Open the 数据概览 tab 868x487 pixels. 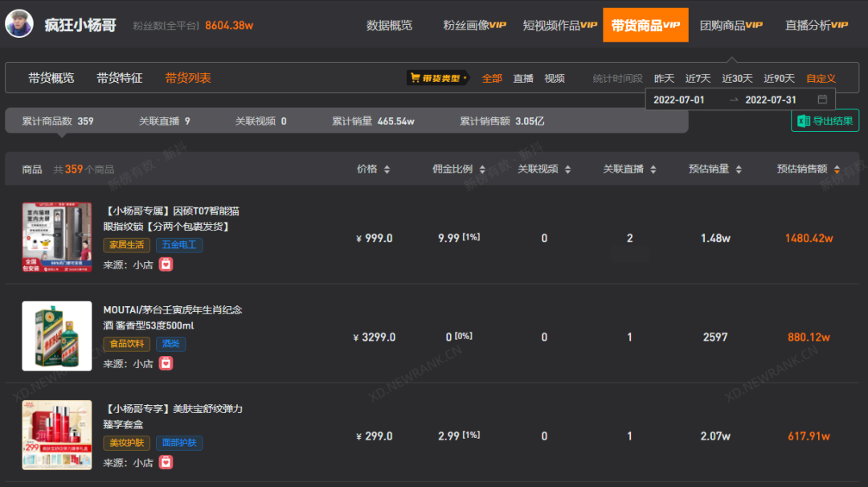pyautogui.click(x=389, y=25)
